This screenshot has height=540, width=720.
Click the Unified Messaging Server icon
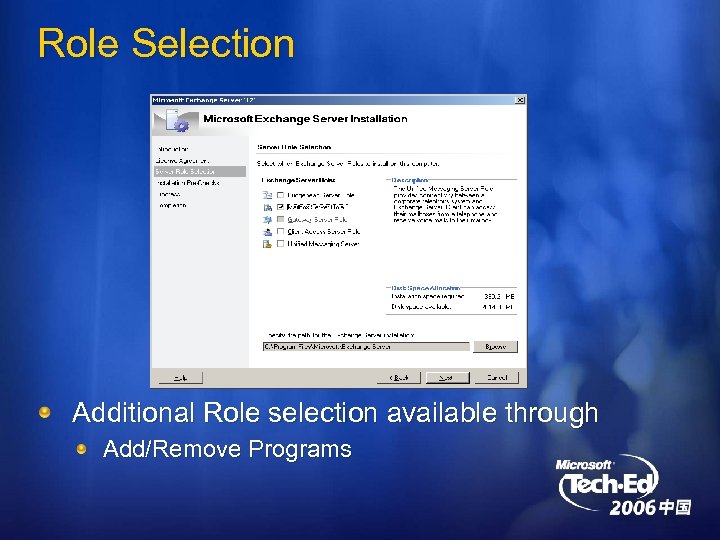pos(267,244)
